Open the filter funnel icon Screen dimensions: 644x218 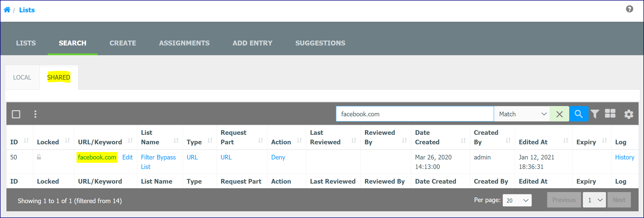tap(595, 114)
